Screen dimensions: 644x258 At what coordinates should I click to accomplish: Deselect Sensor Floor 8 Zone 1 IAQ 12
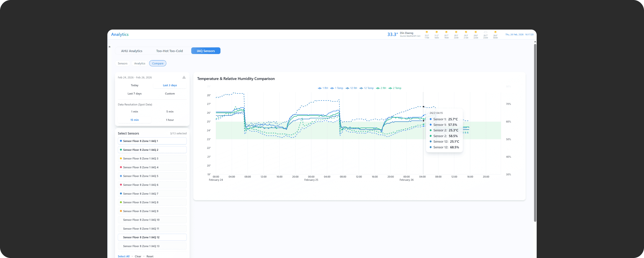tap(152, 237)
